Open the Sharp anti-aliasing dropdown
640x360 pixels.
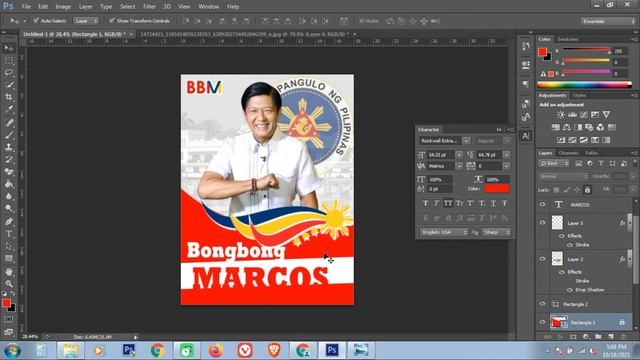tap(496, 232)
